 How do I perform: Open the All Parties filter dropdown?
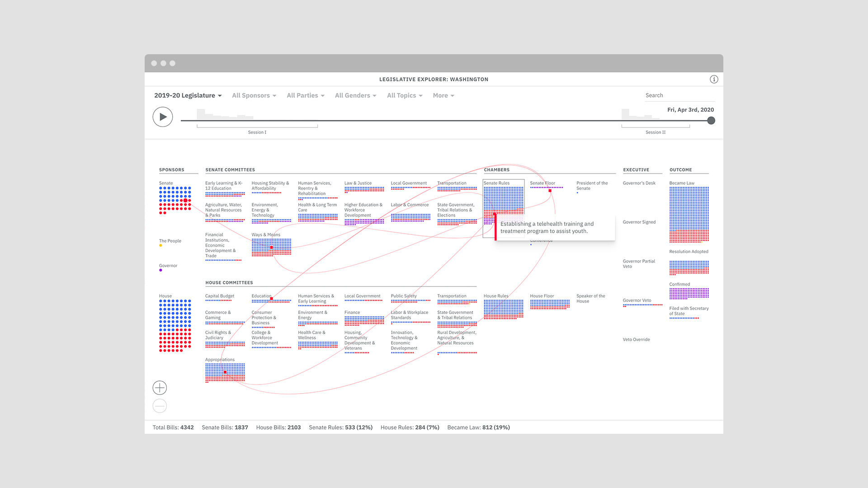pos(306,95)
